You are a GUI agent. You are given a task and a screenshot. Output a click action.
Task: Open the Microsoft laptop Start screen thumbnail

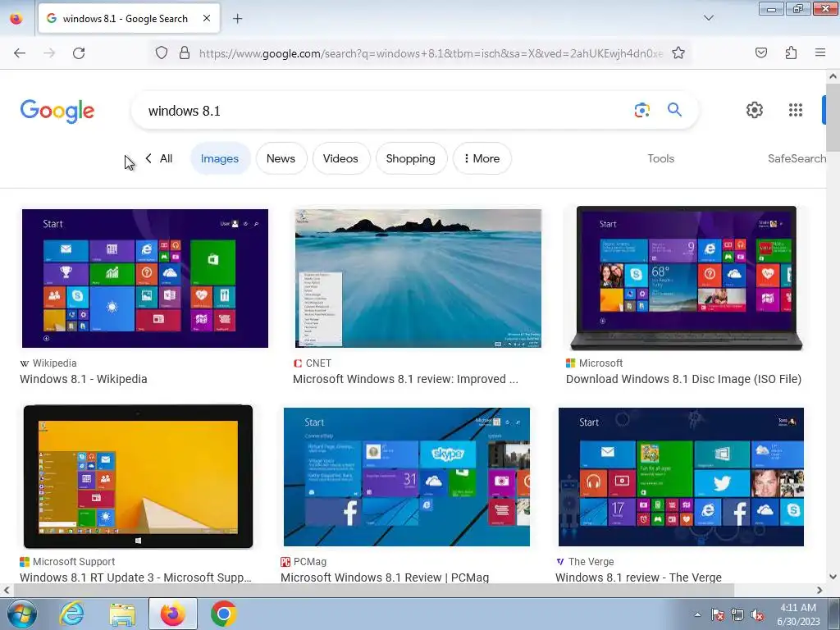click(687, 278)
